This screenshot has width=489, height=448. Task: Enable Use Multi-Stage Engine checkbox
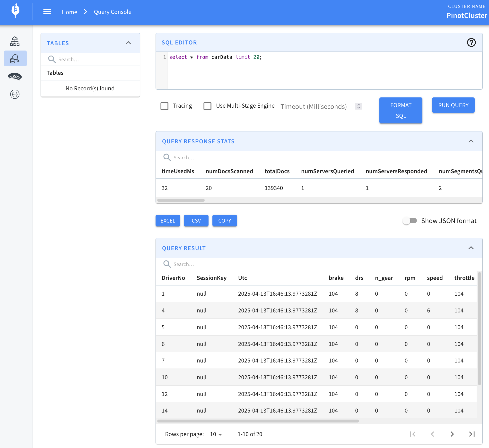pyautogui.click(x=208, y=106)
